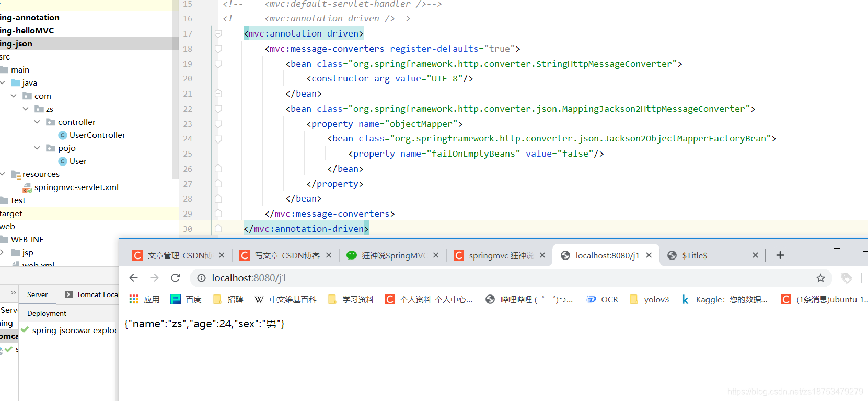Screen dimensions: 868x401
Task: Select the spring-json module
Action: click(16, 43)
